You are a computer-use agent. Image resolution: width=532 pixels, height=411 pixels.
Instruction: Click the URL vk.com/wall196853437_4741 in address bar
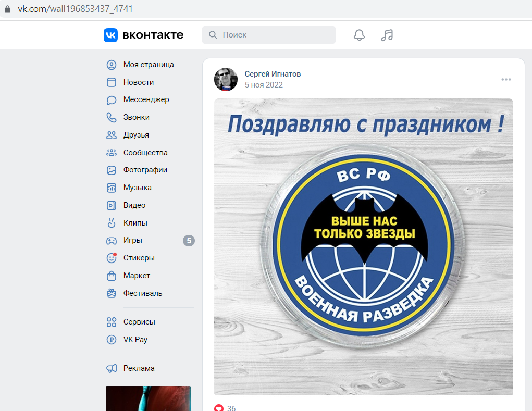[x=76, y=9]
